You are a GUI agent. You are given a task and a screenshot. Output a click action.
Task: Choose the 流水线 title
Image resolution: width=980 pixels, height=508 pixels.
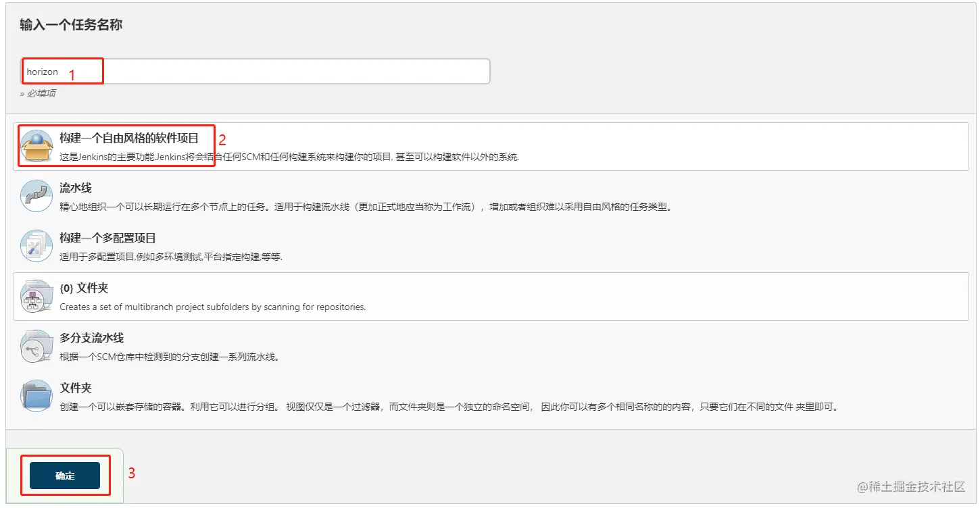[76, 188]
